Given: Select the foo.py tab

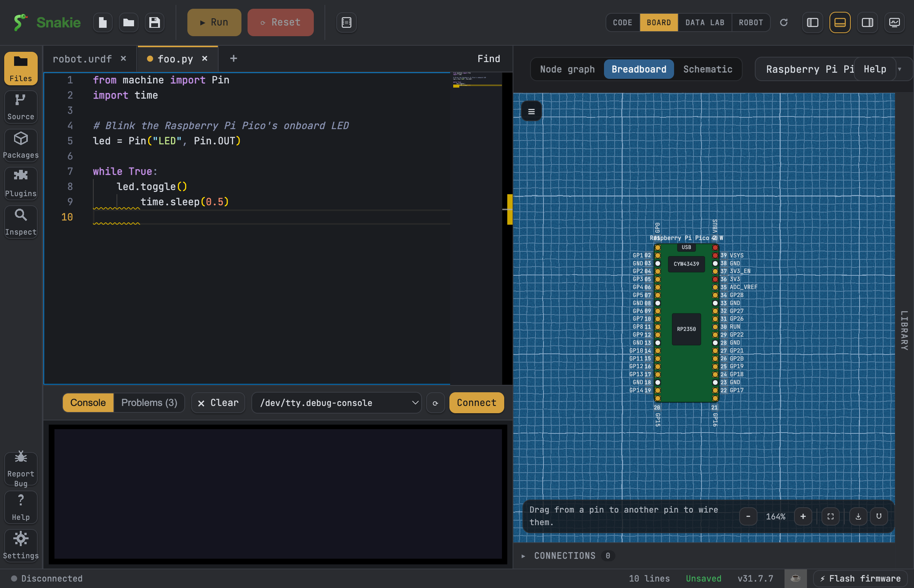Looking at the screenshot, I should point(175,59).
